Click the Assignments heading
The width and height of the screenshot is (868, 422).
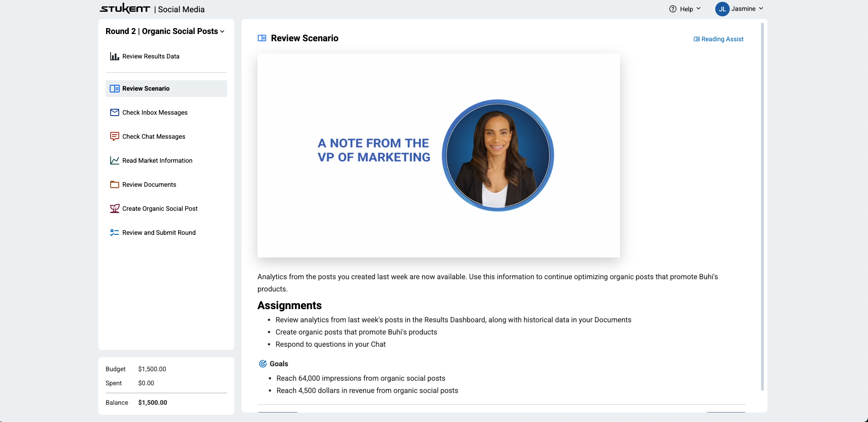pos(290,306)
